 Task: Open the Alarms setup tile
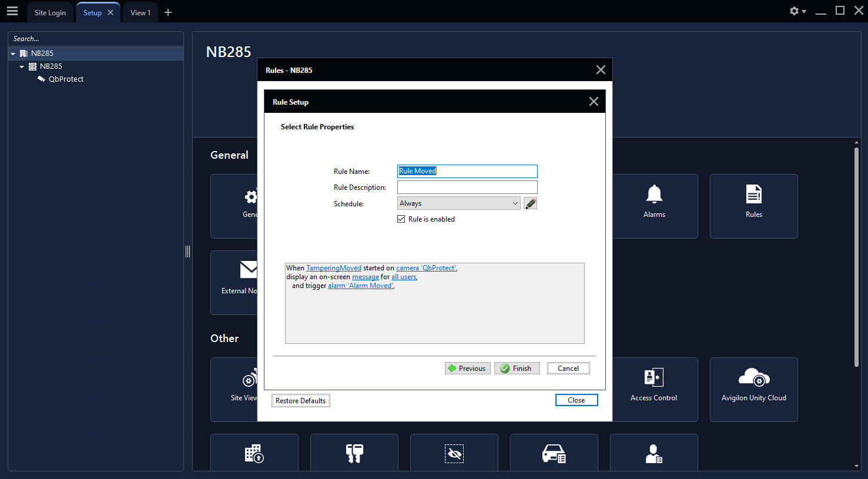pos(654,206)
